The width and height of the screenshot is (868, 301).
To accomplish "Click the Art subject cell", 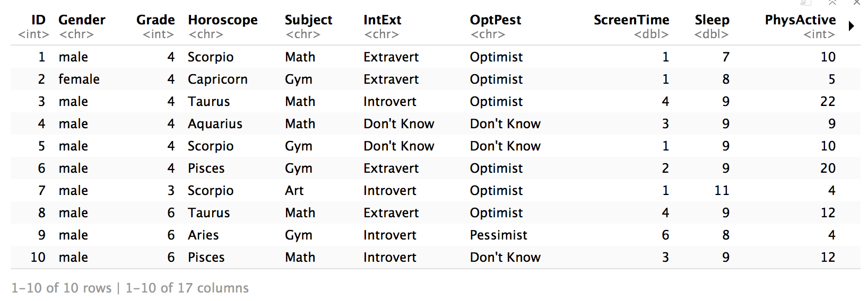I will (x=294, y=191).
